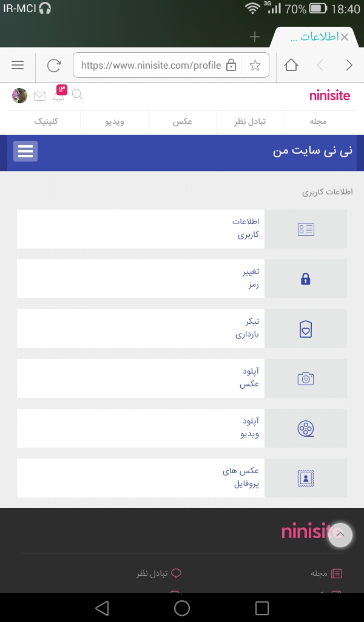The height and width of the screenshot is (622, 364).
Task: Tap the search magnifier icon
Action: click(x=77, y=94)
